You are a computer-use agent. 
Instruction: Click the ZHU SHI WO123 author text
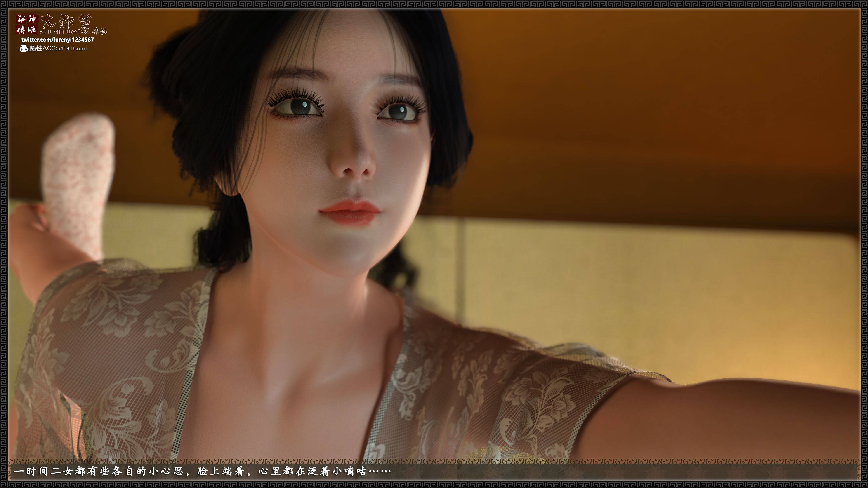tap(64, 32)
